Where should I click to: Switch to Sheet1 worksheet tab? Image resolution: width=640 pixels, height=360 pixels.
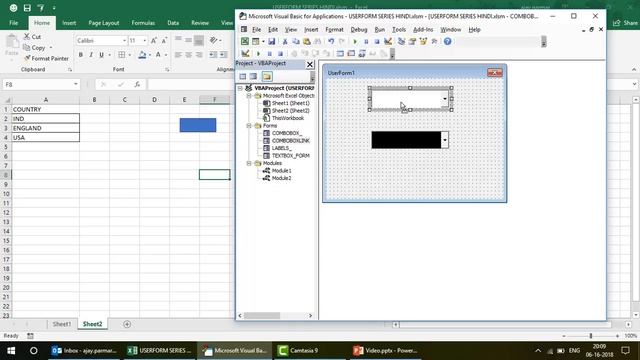[62, 324]
